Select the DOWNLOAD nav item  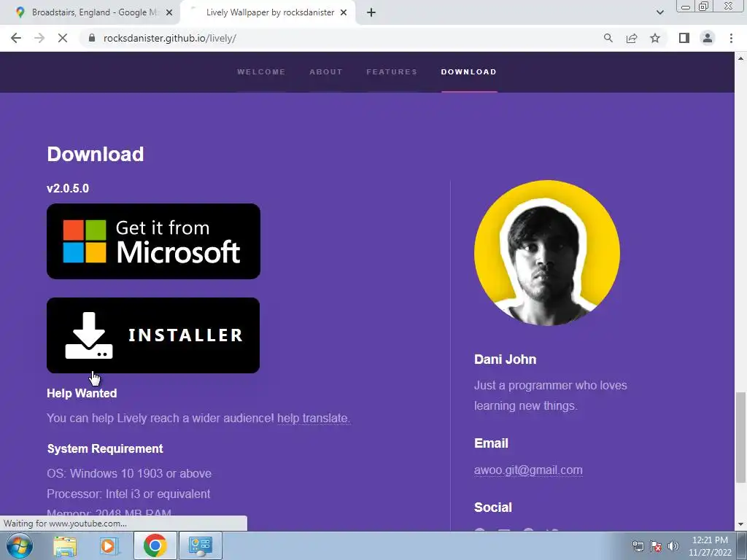point(469,72)
